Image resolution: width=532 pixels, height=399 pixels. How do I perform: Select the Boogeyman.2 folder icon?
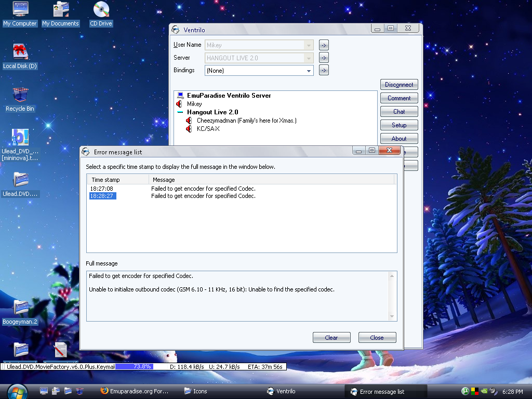[20, 312]
